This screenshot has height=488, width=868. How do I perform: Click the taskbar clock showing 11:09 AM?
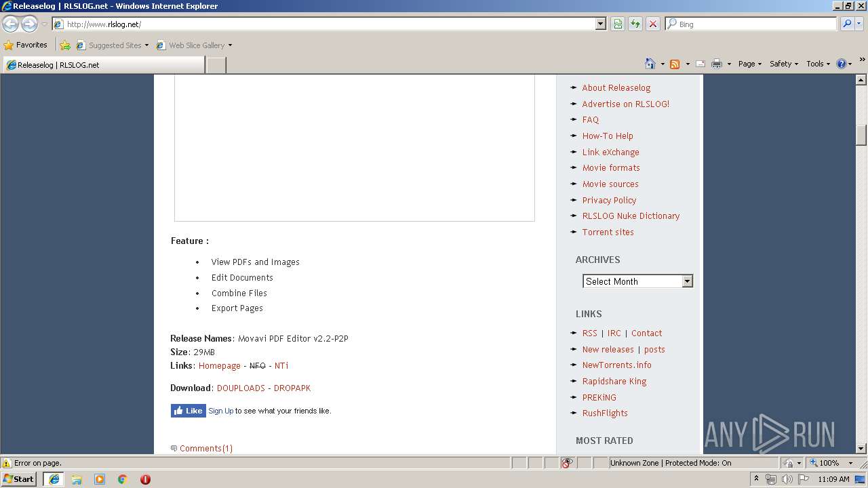(833, 479)
